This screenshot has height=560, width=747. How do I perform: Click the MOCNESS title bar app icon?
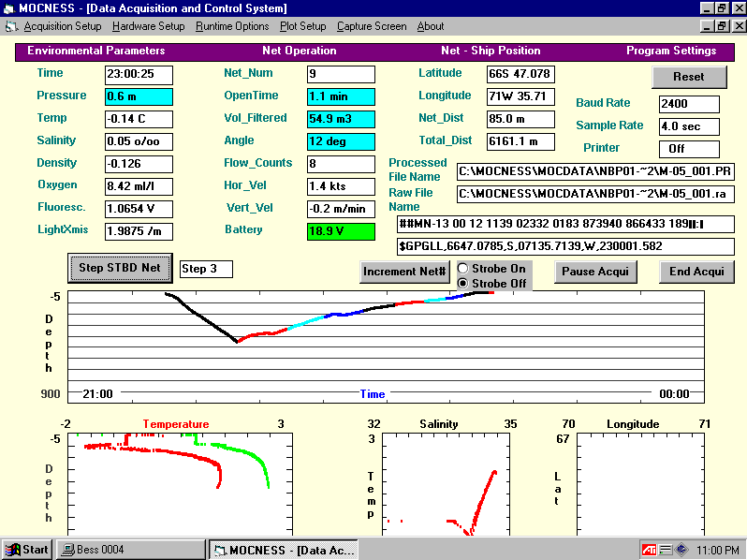pos(8,8)
